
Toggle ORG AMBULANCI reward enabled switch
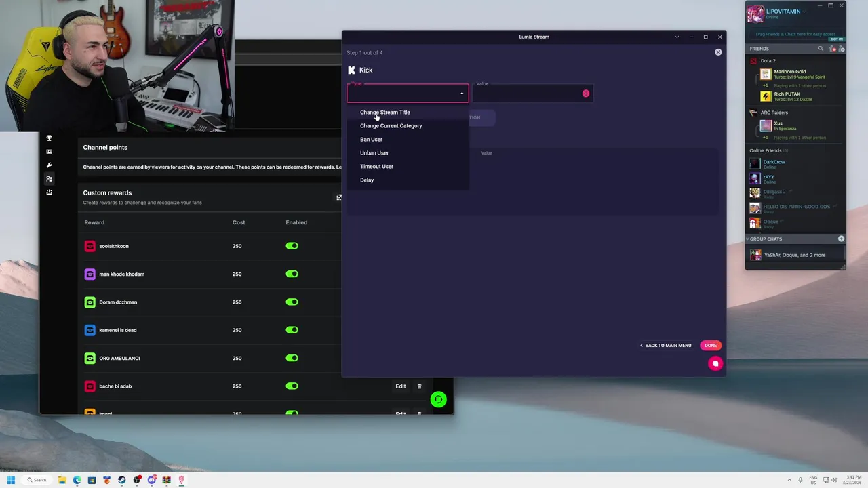[x=292, y=358]
